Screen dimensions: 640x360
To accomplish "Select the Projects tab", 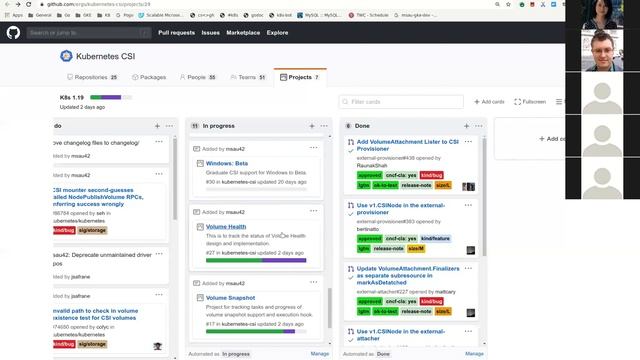I will (x=300, y=77).
